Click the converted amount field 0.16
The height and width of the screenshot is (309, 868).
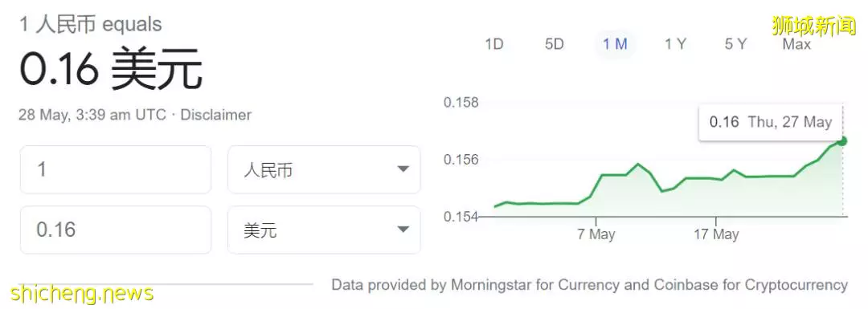[x=116, y=230]
